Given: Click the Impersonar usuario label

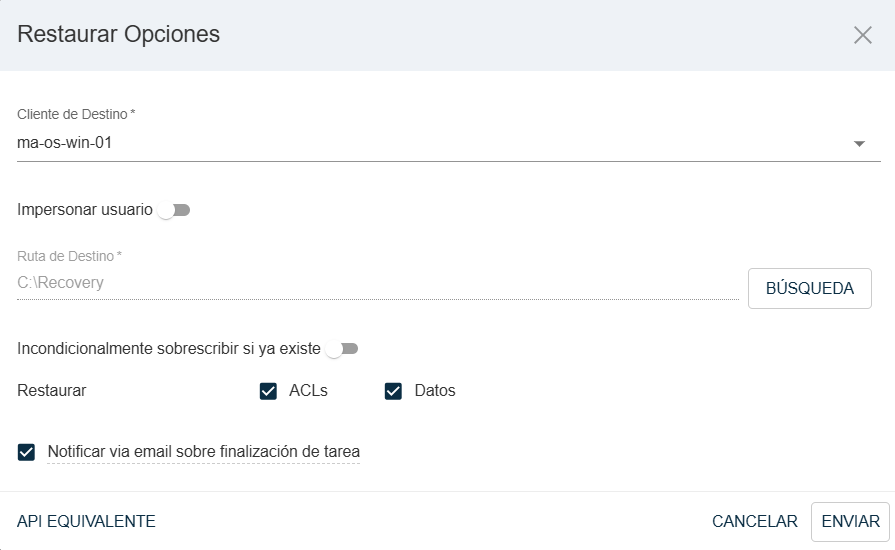Looking at the screenshot, I should pos(85,210).
